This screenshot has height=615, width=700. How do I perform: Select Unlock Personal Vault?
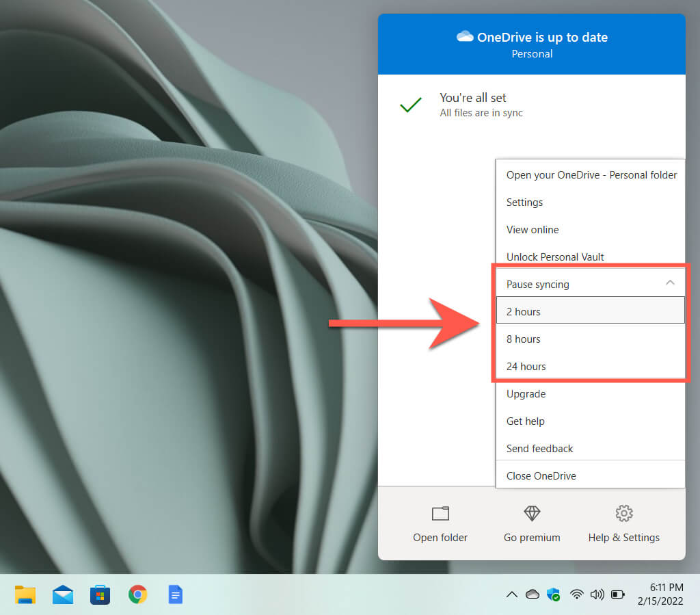(590, 257)
